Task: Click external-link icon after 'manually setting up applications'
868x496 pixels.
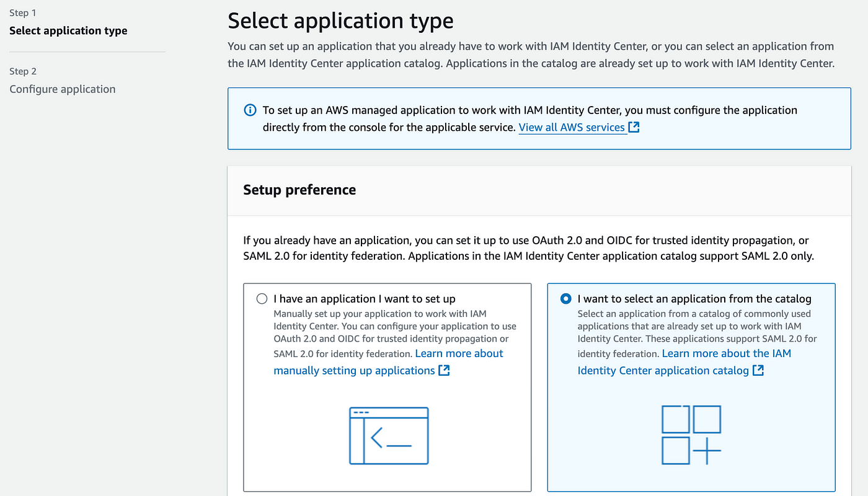Action: point(444,370)
